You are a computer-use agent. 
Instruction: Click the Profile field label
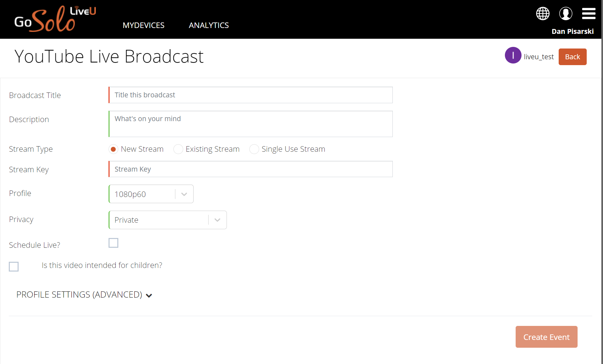20,193
